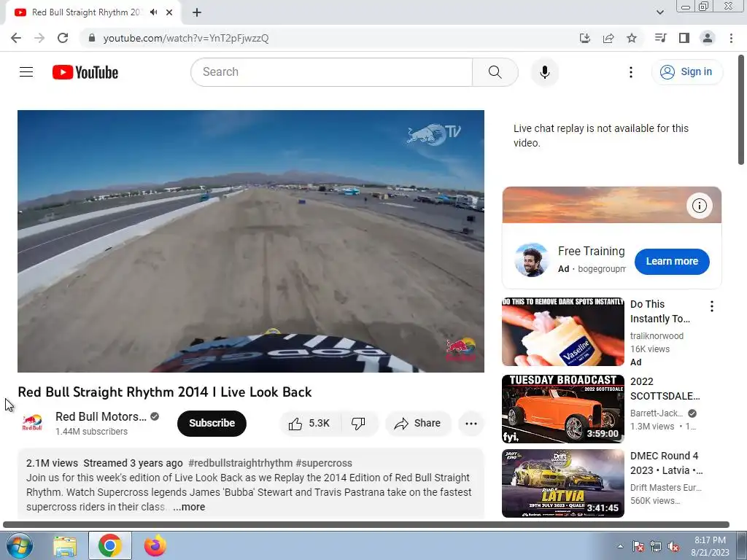Go back with browser back arrow
The width and height of the screenshot is (747, 560).
tap(16, 38)
